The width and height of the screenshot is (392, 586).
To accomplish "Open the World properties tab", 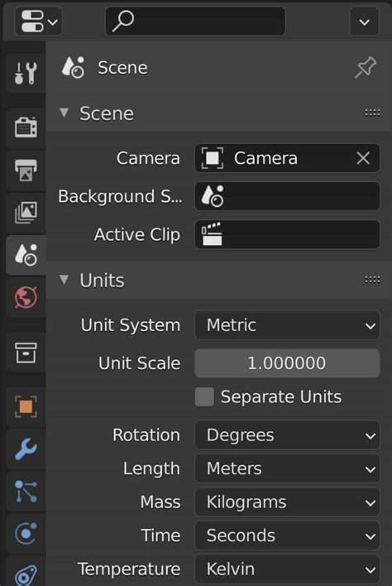I will click(26, 297).
